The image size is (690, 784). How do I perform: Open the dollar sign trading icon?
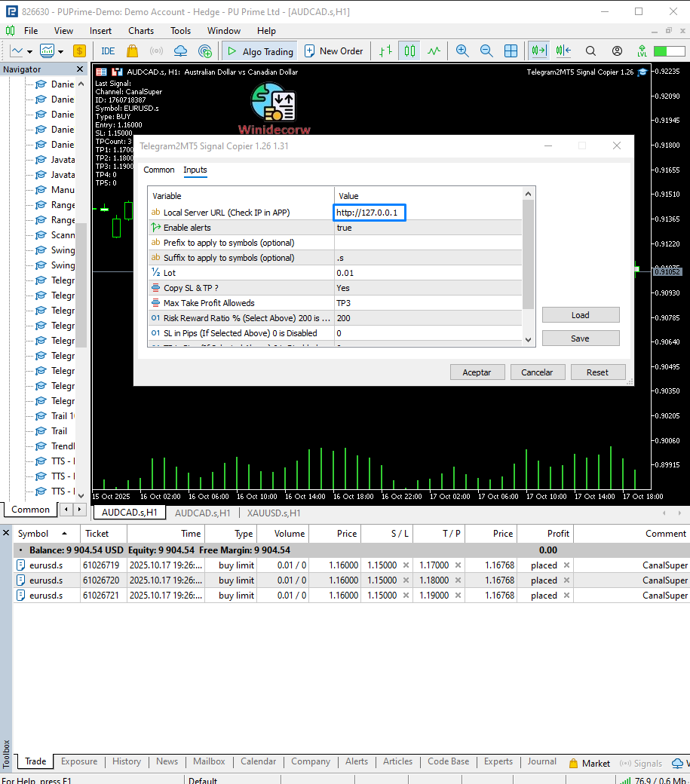[x=79, y=51]
